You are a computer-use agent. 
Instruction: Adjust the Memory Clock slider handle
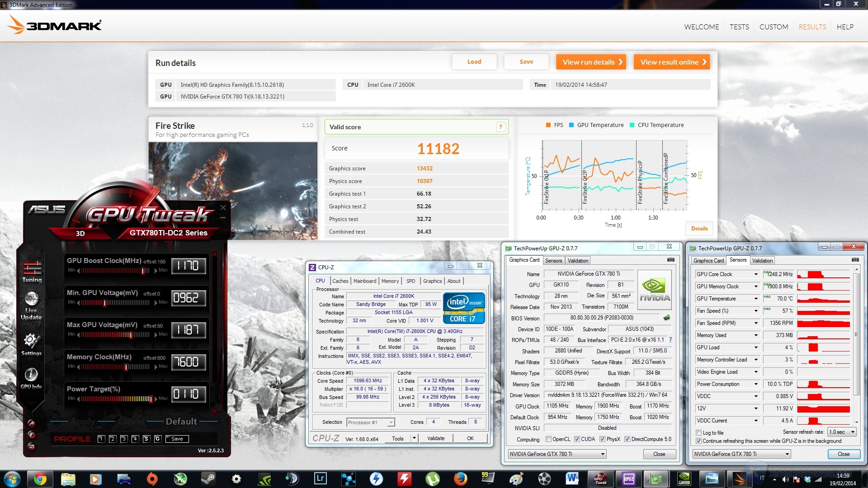[126, 367]
